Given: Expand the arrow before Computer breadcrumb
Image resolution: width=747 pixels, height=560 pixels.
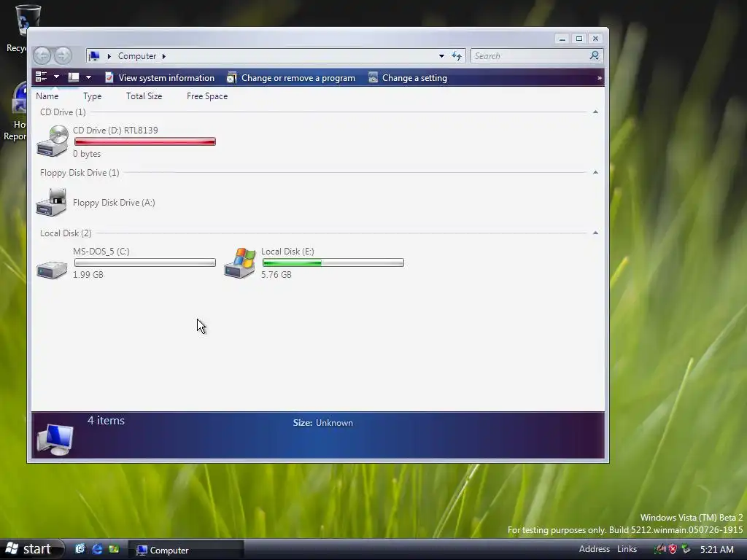Looking at the screenshot, I should [x=109, y=56].
